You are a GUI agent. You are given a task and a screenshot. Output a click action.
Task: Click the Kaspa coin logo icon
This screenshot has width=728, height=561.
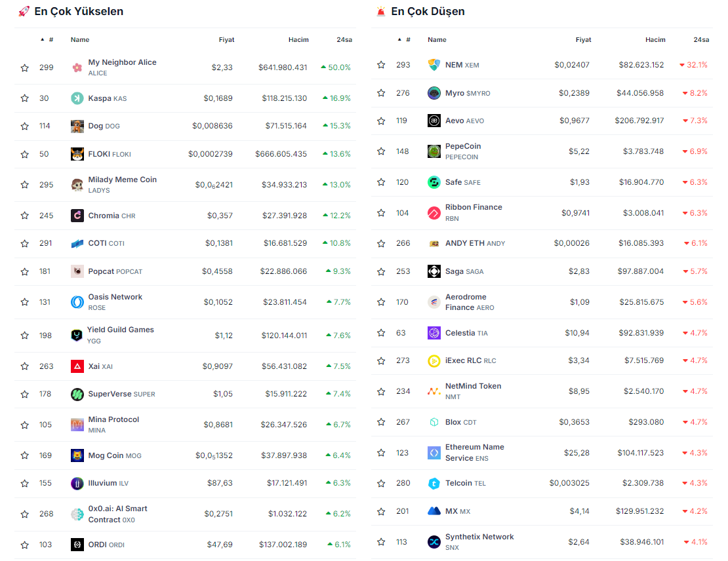pyautogui.click(x=77, y=98)
